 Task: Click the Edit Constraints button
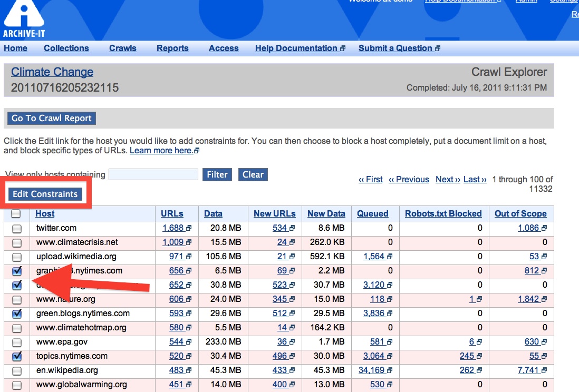pos(45,194)
